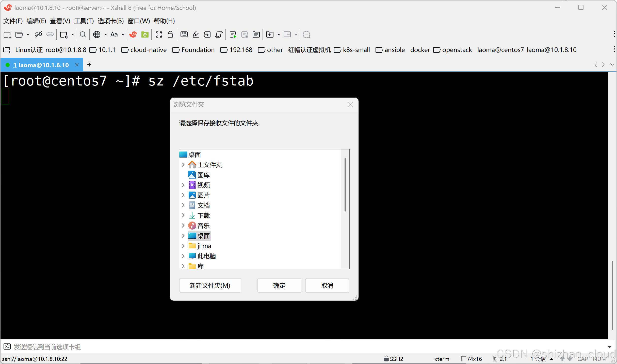This screenshot has width=617, height=364.
Task: Create a new session
Action: (x=7, y=34)
